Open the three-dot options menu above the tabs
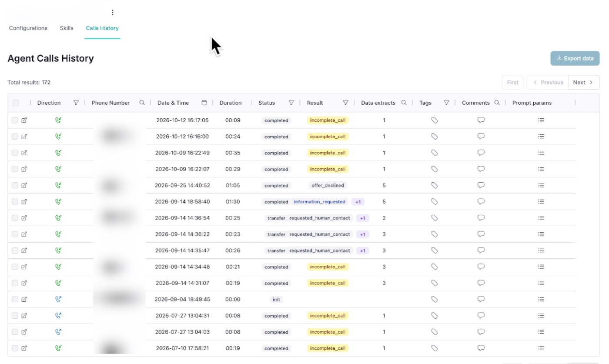 (113, 13)
